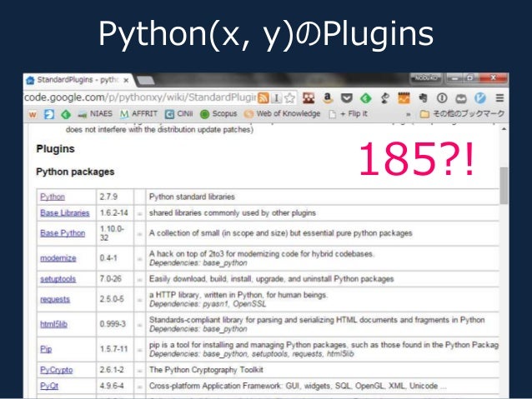Click the address bar URL field
This screenshot has height=399, width=532.
pos(140,98)
